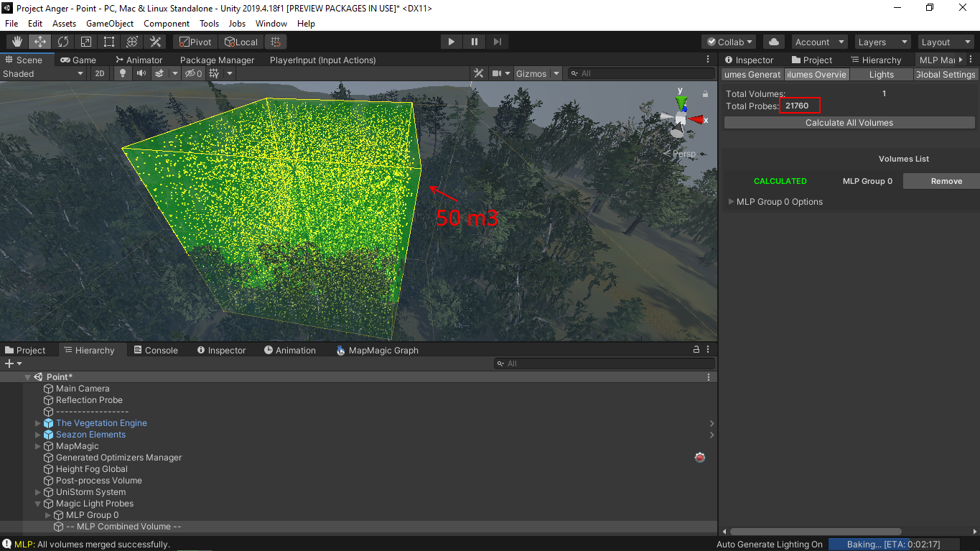The width and height of the screenshot is (980, 551).
Task: Select the Scale tool
Action: [x=86, y=42]
